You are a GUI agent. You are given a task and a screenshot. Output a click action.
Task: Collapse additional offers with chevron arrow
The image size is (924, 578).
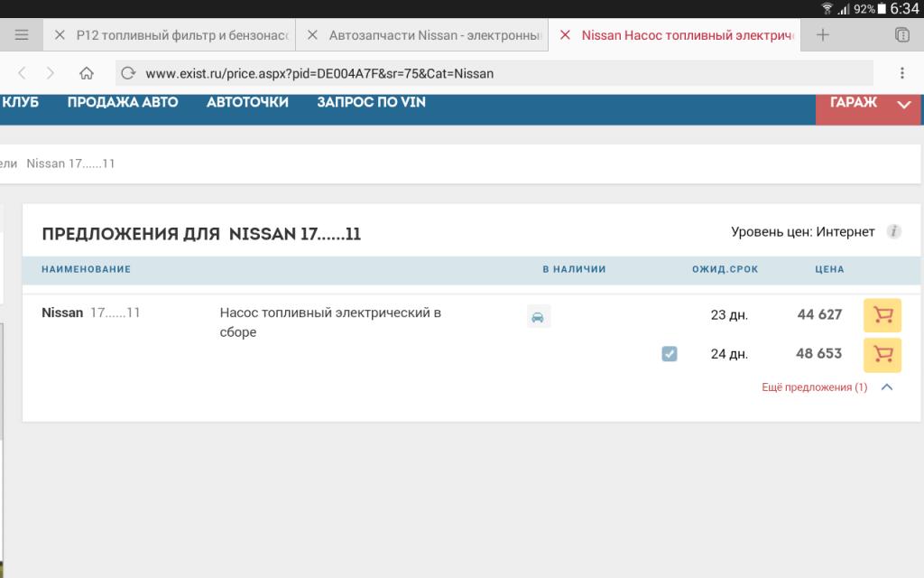pyautogui.click(x=887, y=387)
